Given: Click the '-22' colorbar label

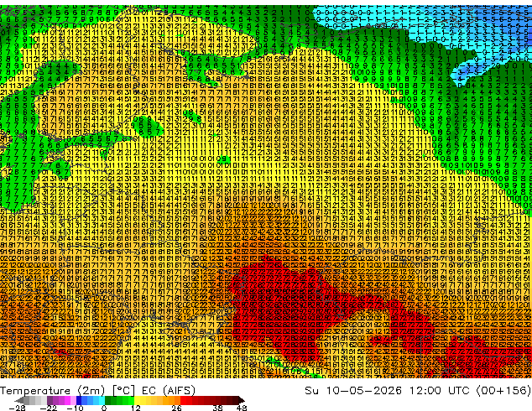Looking at the screenshot, I should (x=48, y=408).
